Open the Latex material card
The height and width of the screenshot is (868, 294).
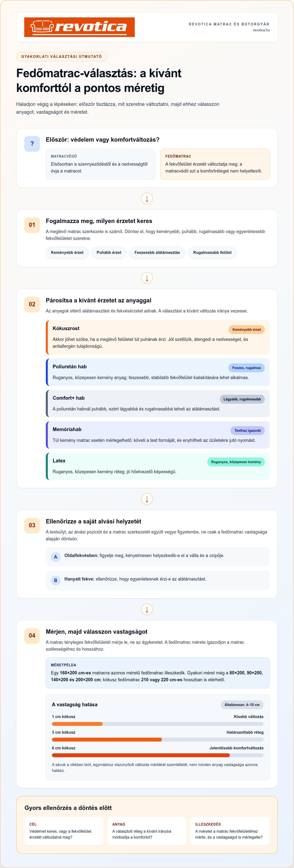(x=158, y=466)
